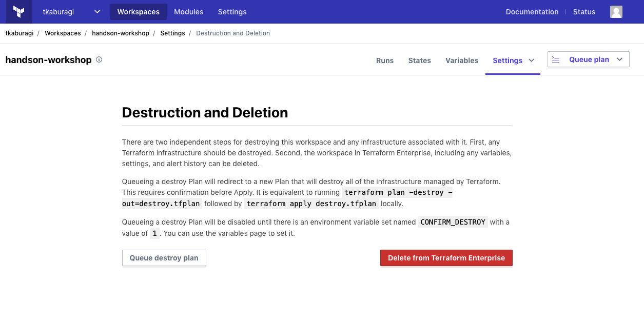
Task: Click the tkaburagi breadcrumb link
Action: (19, 33)
